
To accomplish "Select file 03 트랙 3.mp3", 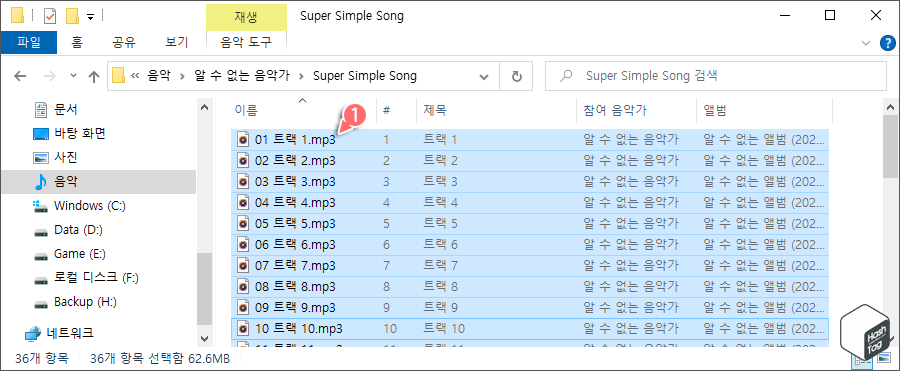I will click(x=530, y=181).
